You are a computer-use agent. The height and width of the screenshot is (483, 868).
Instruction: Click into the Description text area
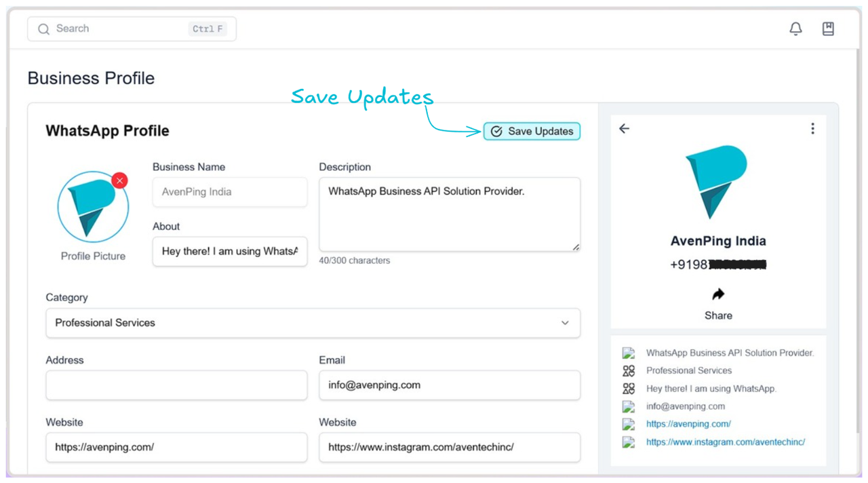[450, 214]
